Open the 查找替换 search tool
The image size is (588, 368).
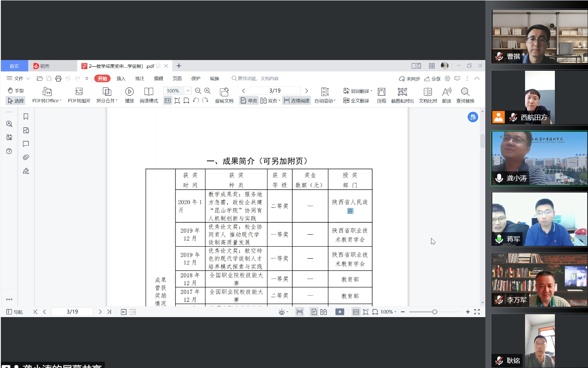(x=465, y=95)
